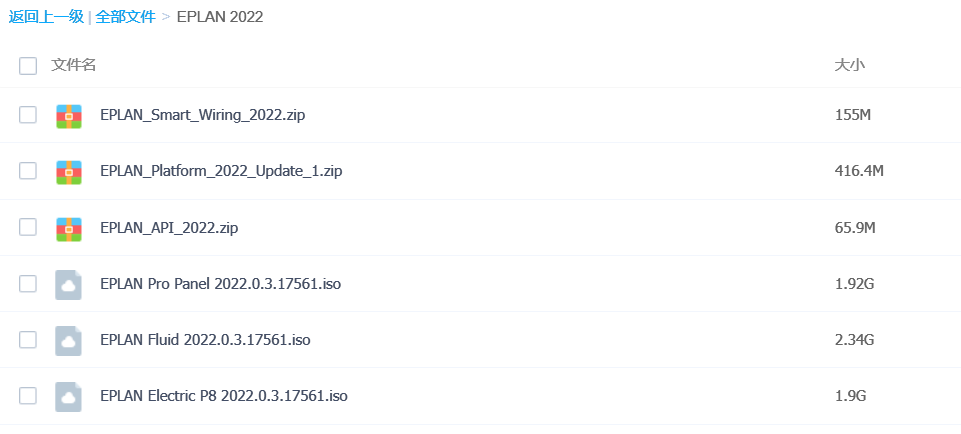Sort by the 大小 size column header
961x434 pixels.
tap(849, 65)
